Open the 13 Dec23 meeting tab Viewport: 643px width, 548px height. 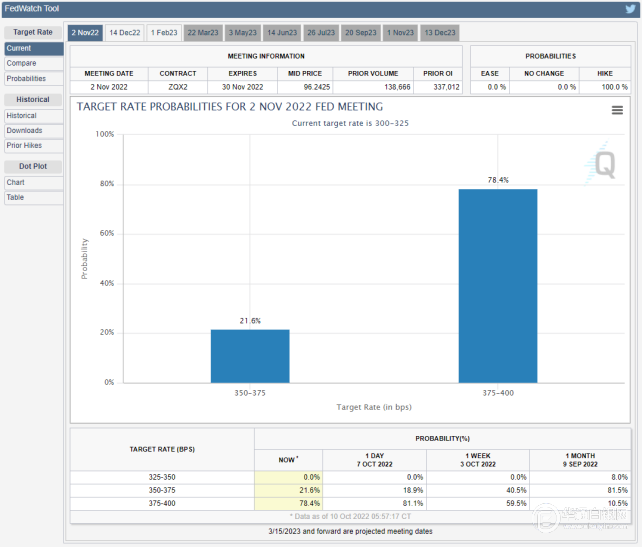click(x=440, y=33)
